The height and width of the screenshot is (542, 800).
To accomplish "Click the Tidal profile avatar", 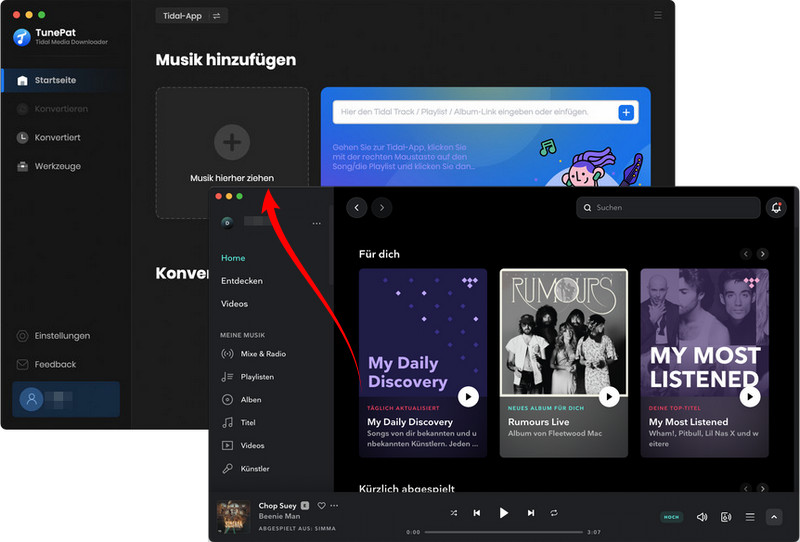I will click(x=227, y=223).
